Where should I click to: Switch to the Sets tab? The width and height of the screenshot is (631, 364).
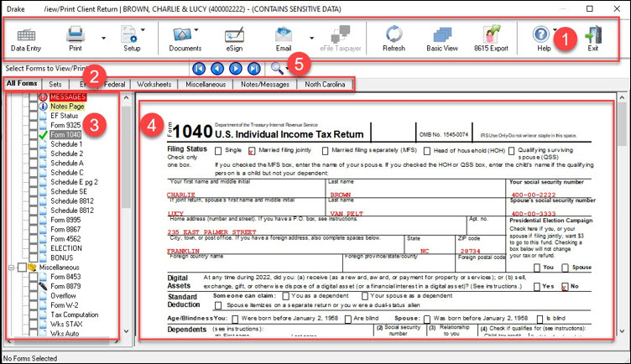[x=55, y=85]
